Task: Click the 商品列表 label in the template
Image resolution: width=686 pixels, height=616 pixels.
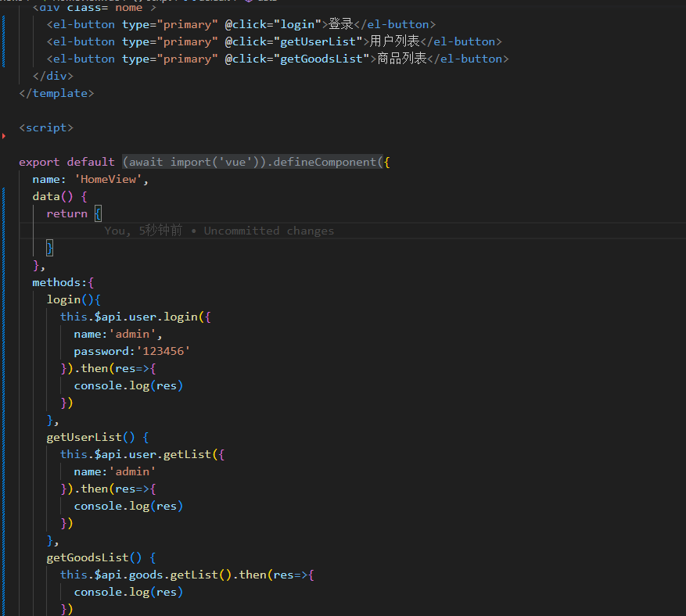Action: coord(401,59)
